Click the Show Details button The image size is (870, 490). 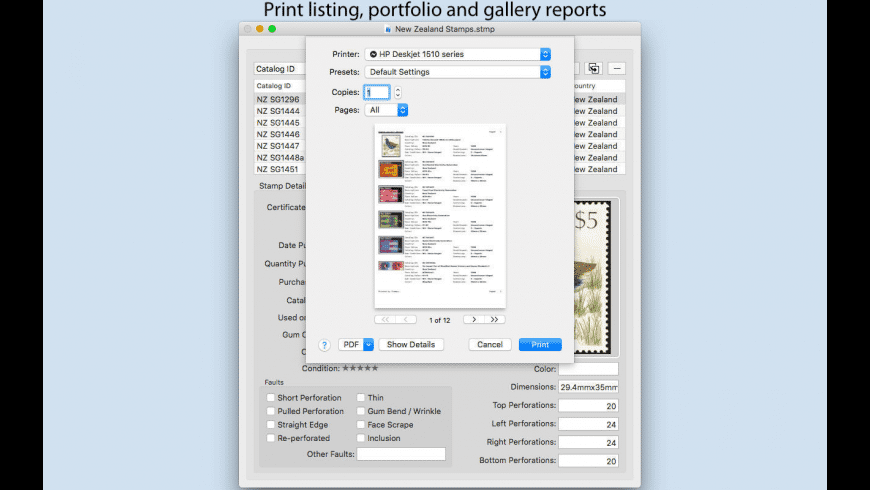411,345
